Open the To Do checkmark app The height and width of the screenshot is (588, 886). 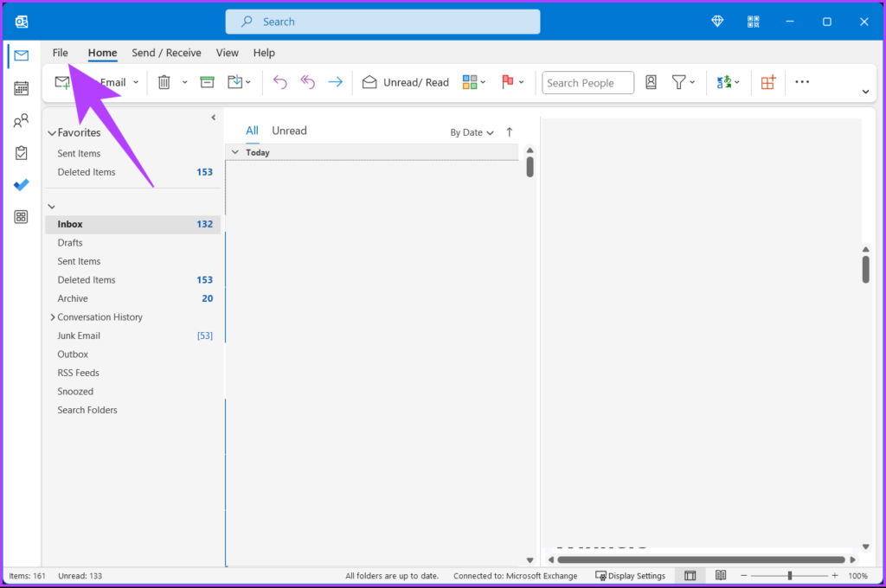(21, 185)
